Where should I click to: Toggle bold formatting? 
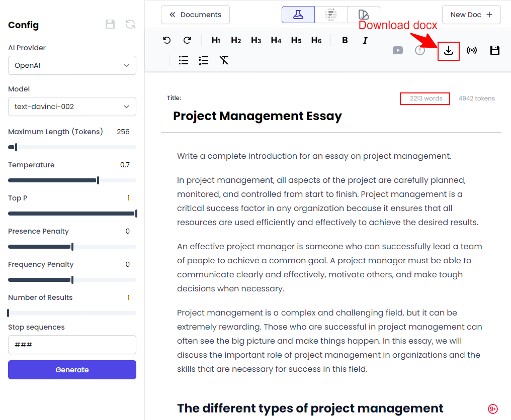click(345, 40)
